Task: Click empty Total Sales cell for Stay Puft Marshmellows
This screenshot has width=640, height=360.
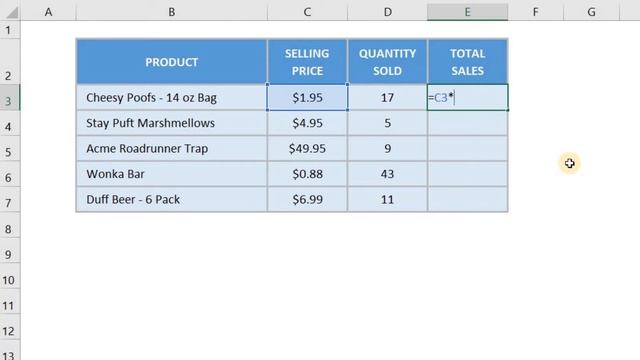Action: [467, 123]
